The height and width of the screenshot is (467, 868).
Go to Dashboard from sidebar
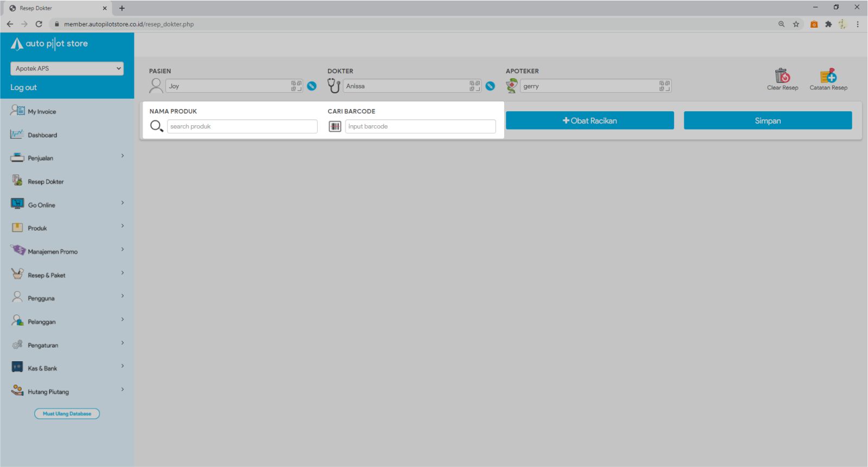[42, 135]
